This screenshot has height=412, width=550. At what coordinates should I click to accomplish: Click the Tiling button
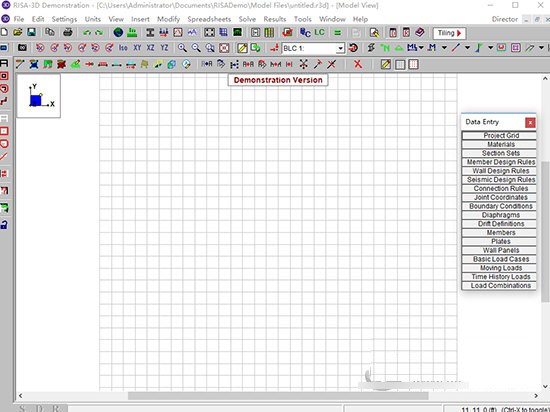coord(449,33)
